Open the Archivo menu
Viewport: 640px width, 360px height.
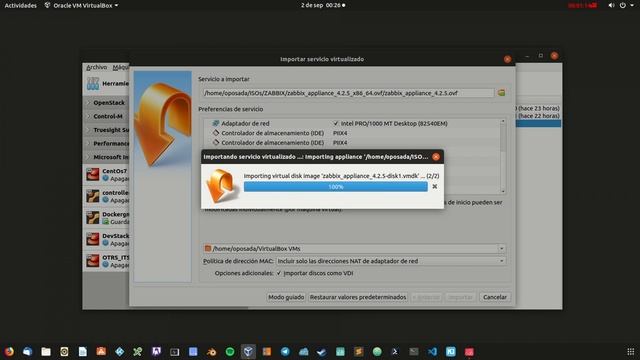(x=96, y=67)
